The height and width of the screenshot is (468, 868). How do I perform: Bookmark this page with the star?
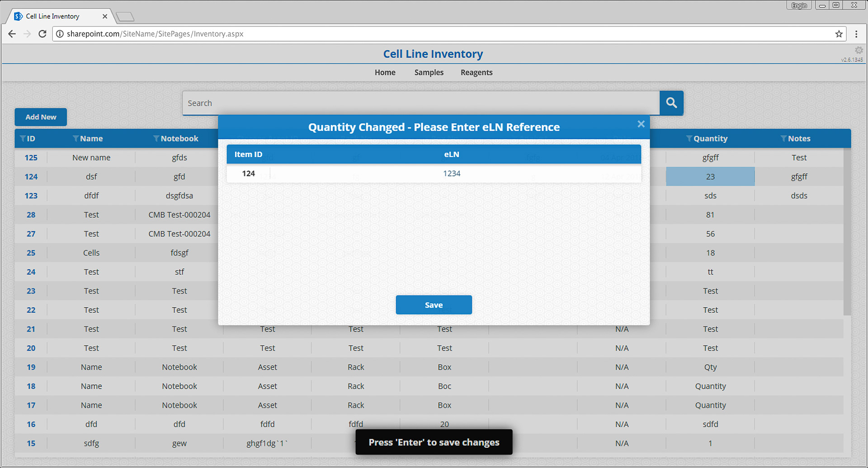coord(839,34)
